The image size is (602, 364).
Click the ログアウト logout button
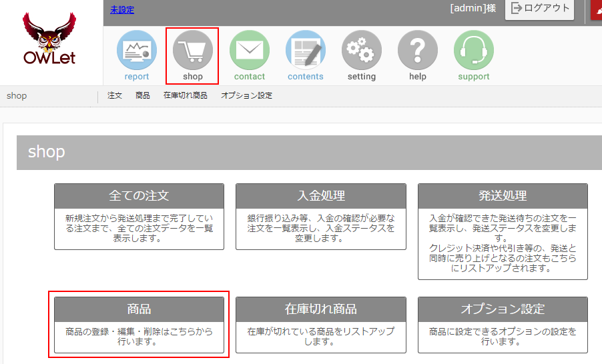[x=540, y=9]
